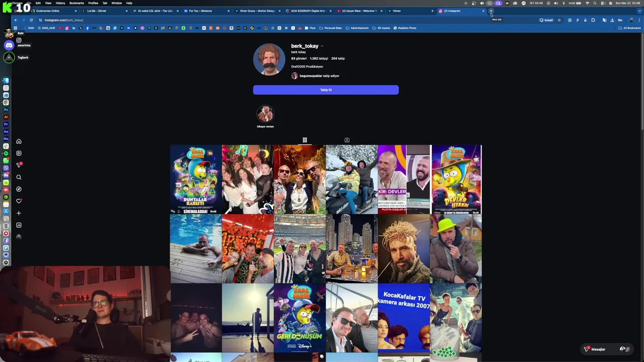Viewport: 644px width, 362px height.
Task: Launch Premiere Pro from the dock
Action: (x=6, y=124)
